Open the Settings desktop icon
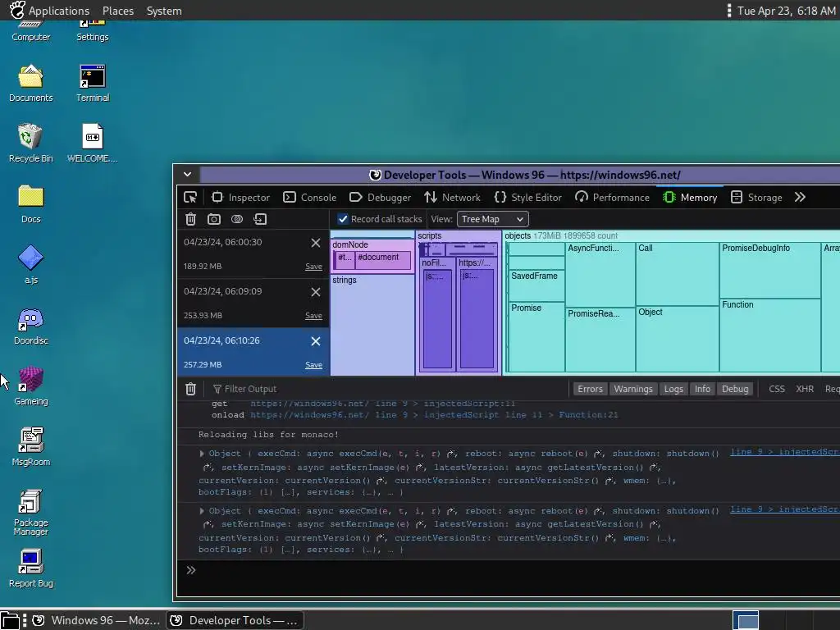 point(92,30)
